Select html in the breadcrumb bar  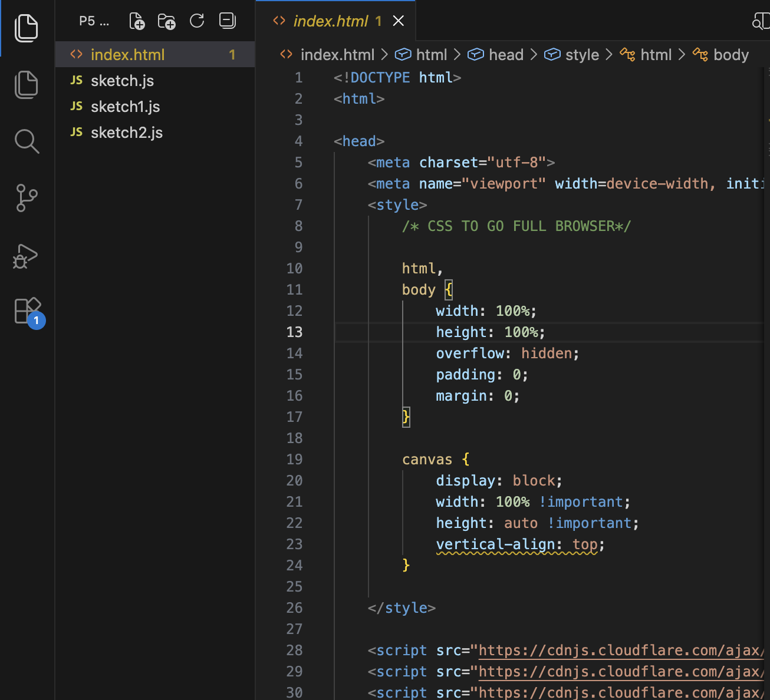pos(431,54)
